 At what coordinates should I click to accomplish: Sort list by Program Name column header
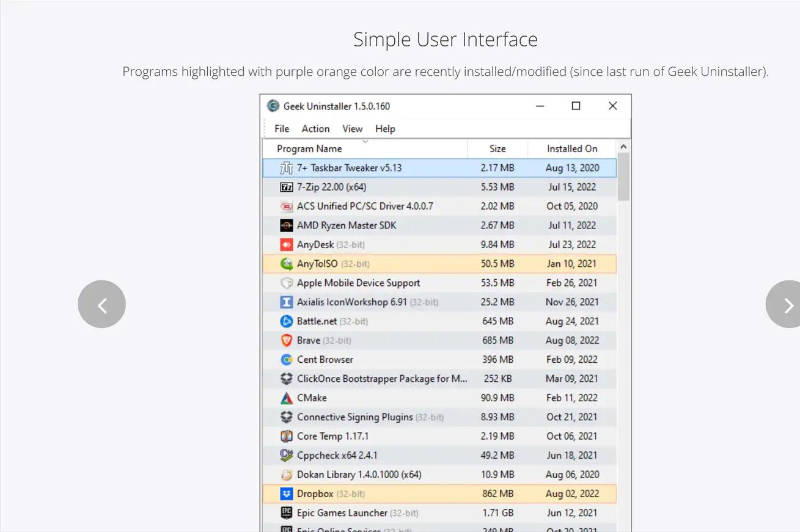pyautogui.click(x=365, y=148)
